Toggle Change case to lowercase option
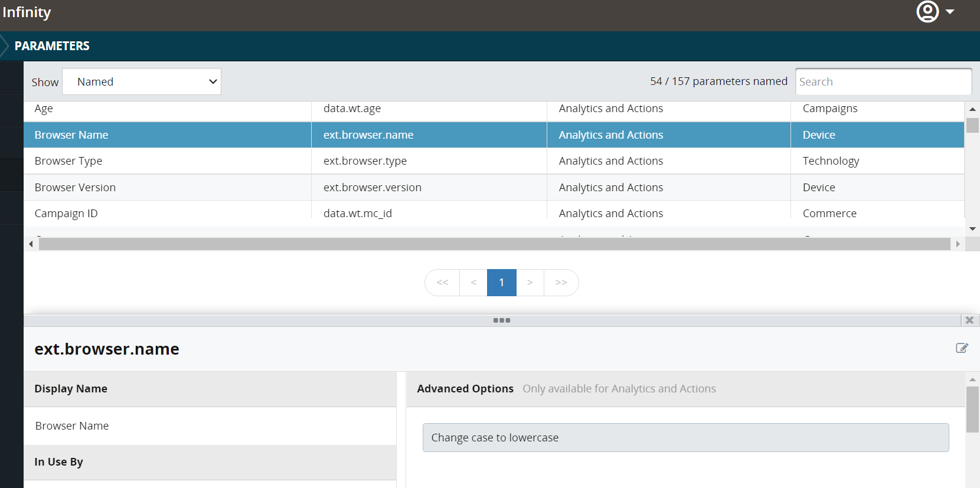Image resolution: width=980 pixels, height=488 pixels. (x=685, y=438)
